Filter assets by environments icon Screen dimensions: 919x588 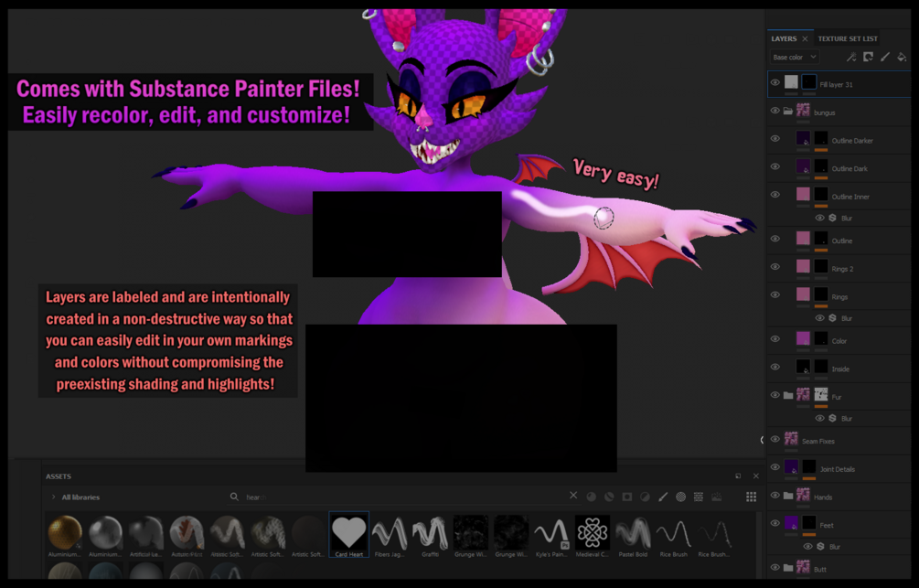[x=716, y=497]
